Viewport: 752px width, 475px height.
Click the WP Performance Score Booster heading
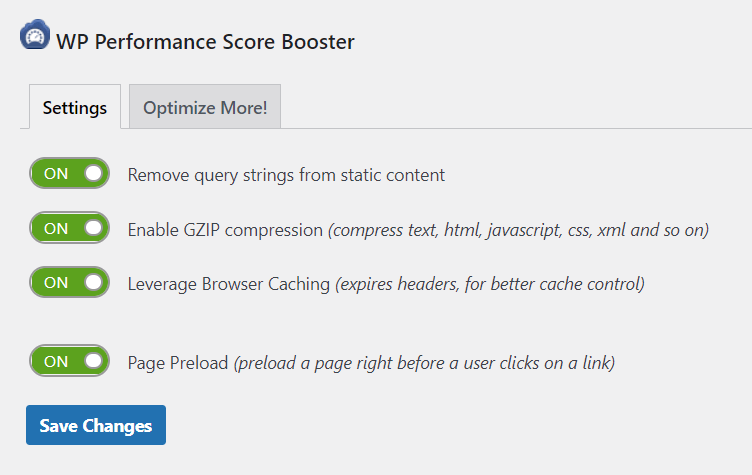pyautogui.click(x=205, y=42)
